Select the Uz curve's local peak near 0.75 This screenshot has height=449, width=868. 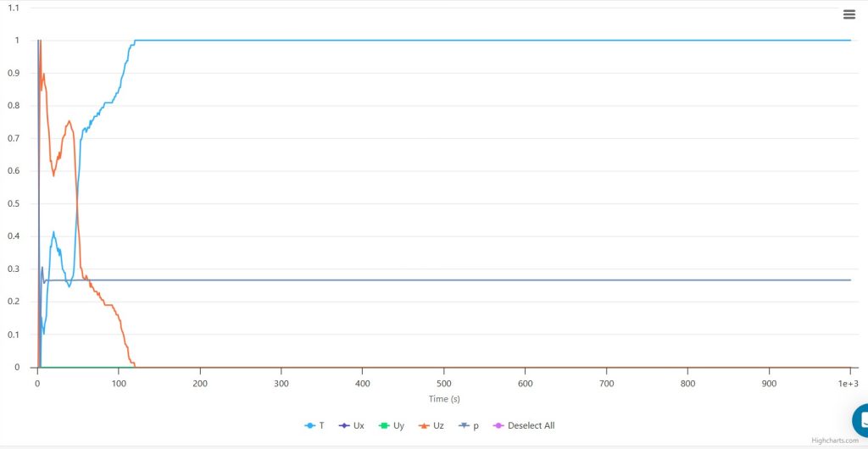coord(70,121)
